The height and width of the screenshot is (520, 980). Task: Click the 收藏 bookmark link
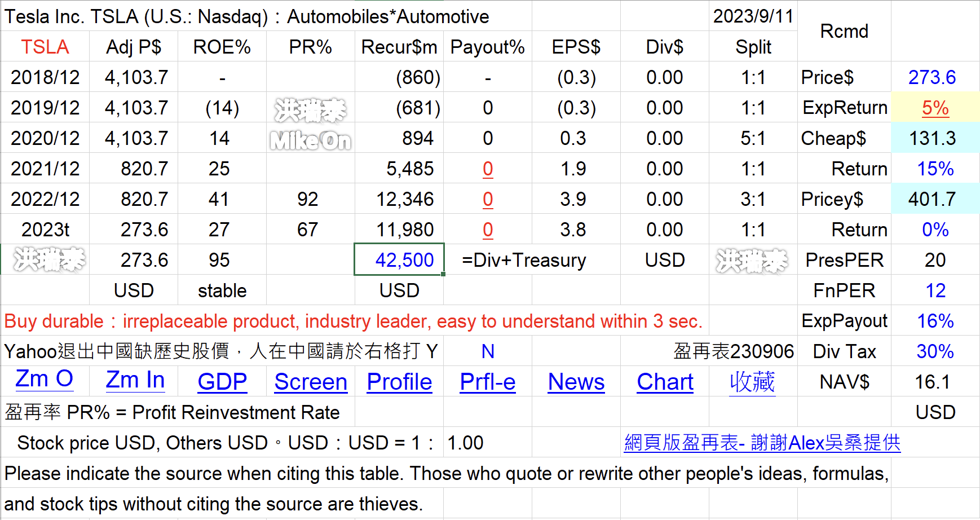tap(752, 382)
